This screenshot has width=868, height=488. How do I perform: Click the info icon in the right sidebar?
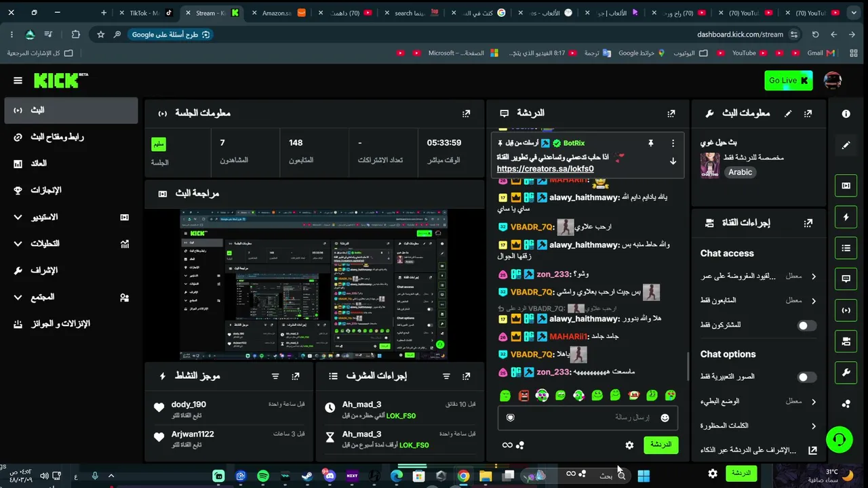(x=846, y=114)
